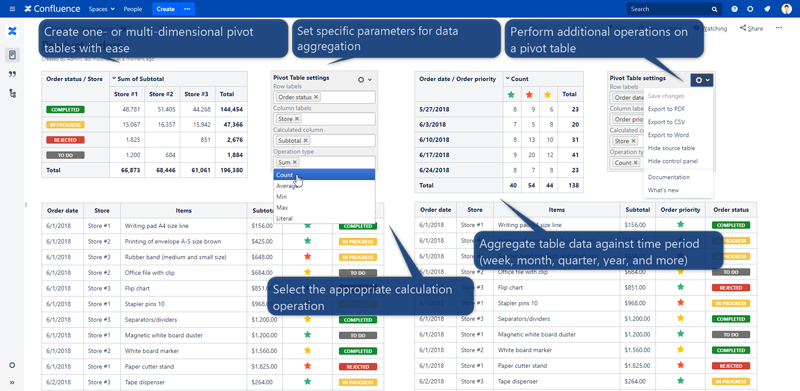The width and height of the screenshot is (800, 391).
Task: Click the Share button
Action: tap(752, 29)
